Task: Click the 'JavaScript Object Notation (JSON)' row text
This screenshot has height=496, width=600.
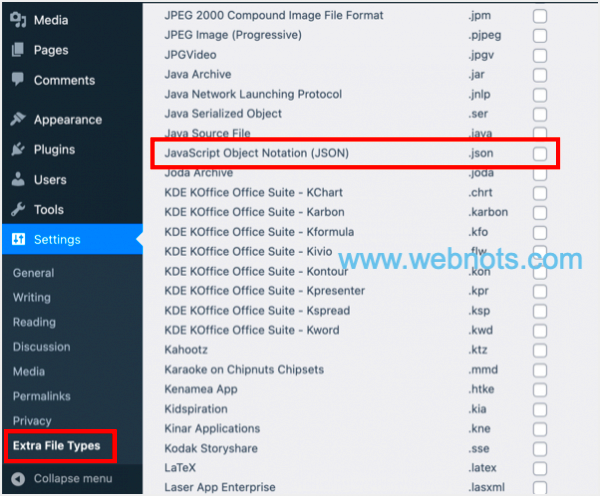Action: point(257,153)
